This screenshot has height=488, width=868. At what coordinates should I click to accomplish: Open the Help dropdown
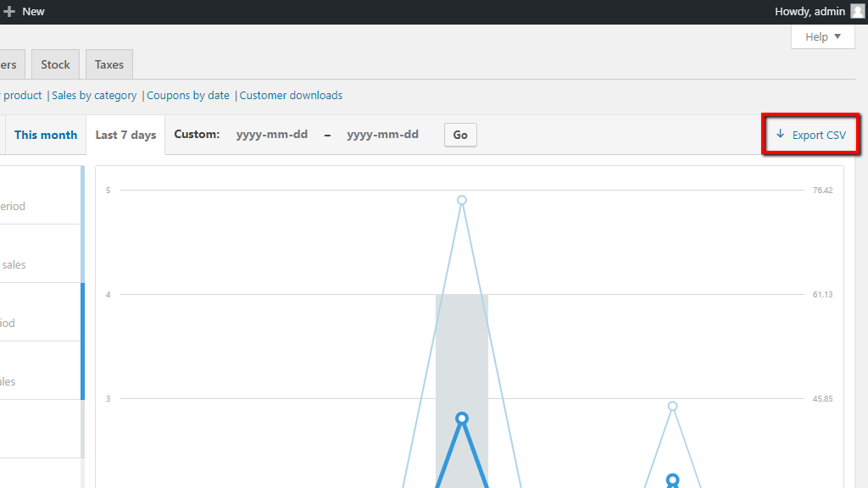821,36
